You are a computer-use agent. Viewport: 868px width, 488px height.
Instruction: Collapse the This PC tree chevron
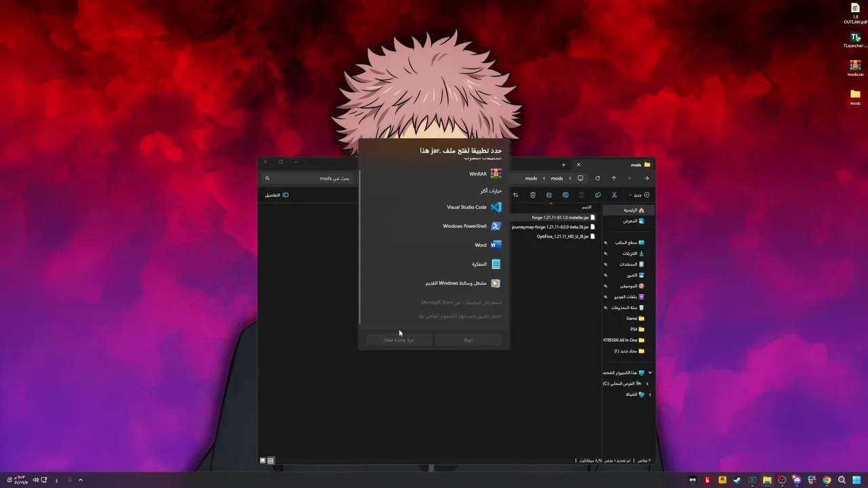650,373
